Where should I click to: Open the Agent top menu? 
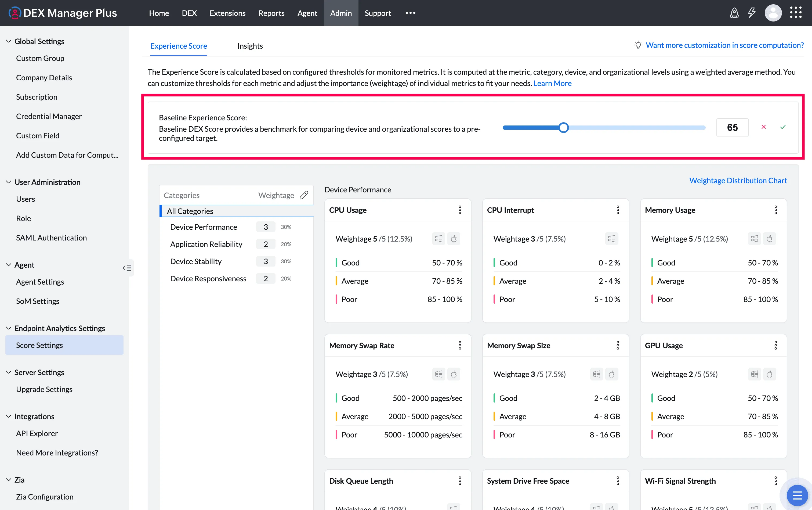(307, 13)
